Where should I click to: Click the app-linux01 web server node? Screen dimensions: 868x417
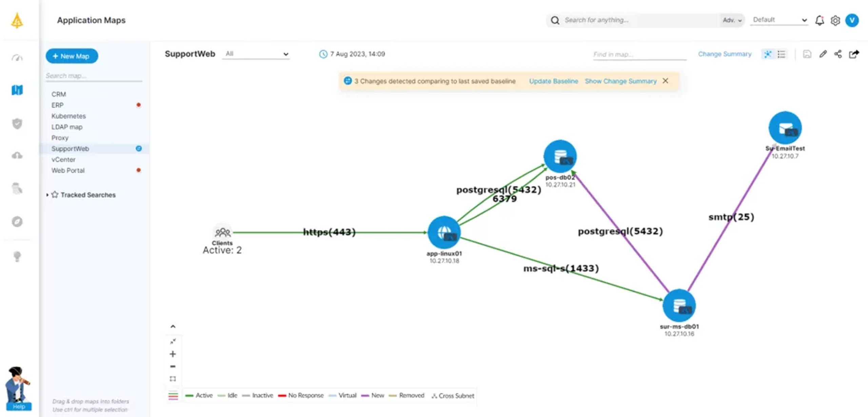pyautogui.click(x=444, y=233)
